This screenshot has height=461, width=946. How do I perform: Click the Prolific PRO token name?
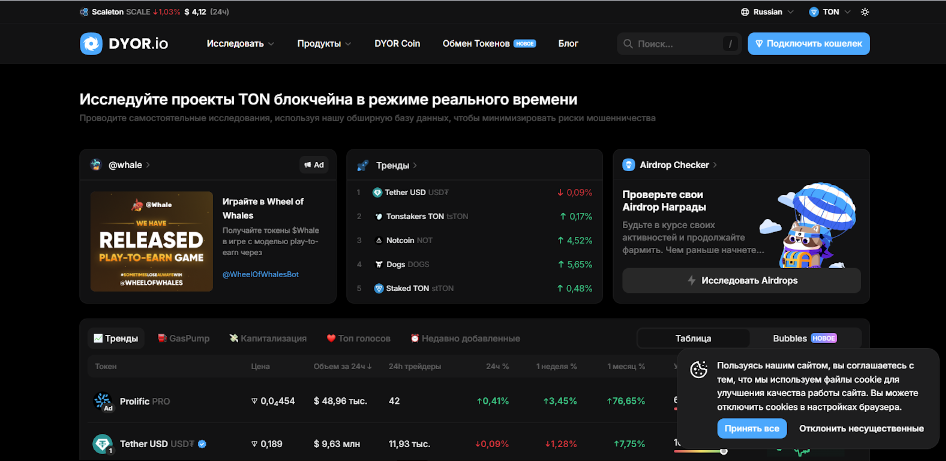(145, 401)
